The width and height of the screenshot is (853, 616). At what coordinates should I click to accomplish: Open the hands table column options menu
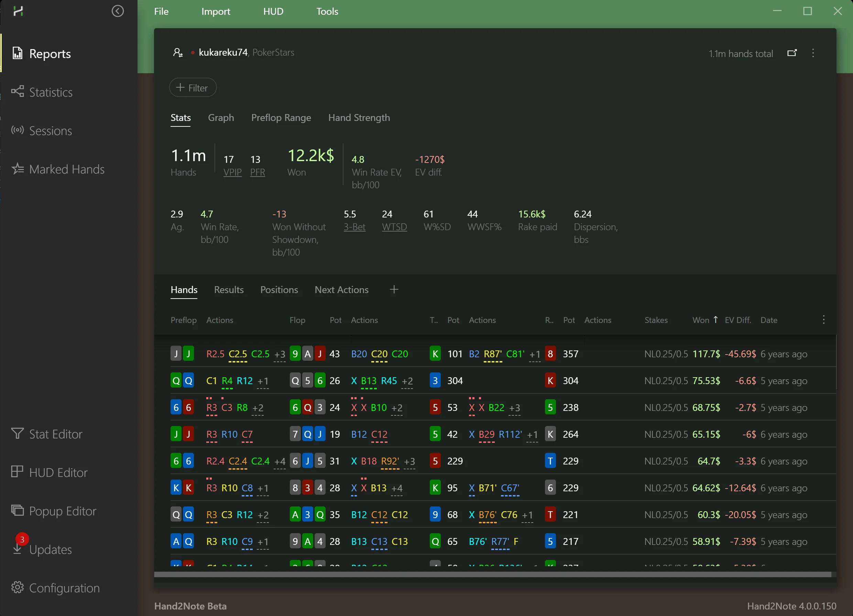coord(823,320)
